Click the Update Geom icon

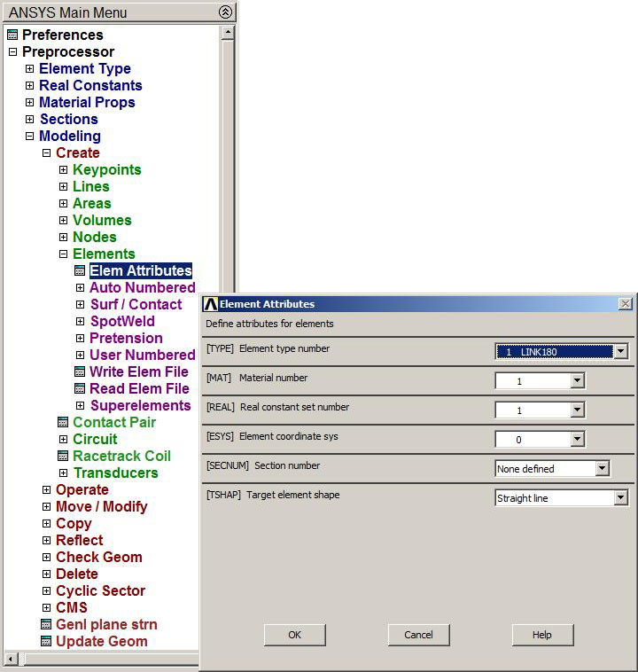(x=46, y=642)
